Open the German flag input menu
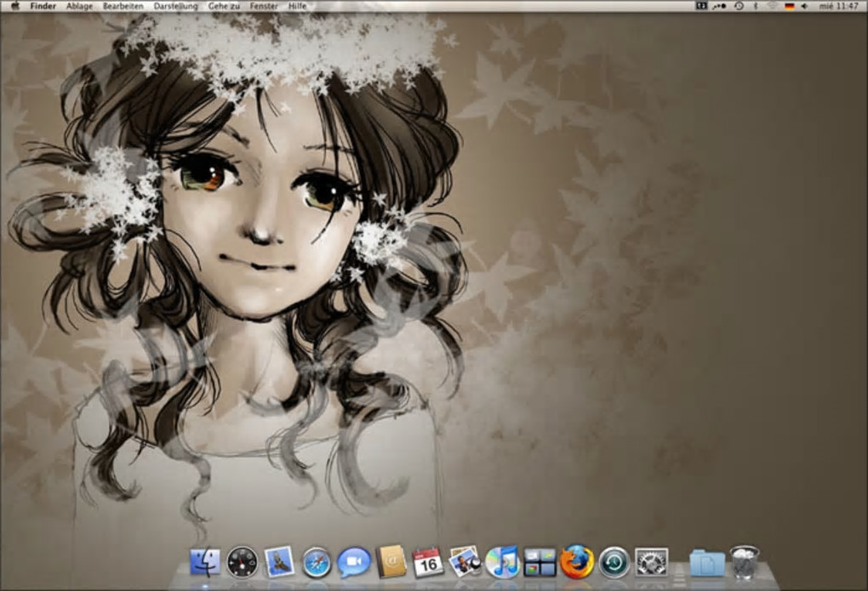Image resolution: width=868 pixels, height=591 pixels. (790, 6)
